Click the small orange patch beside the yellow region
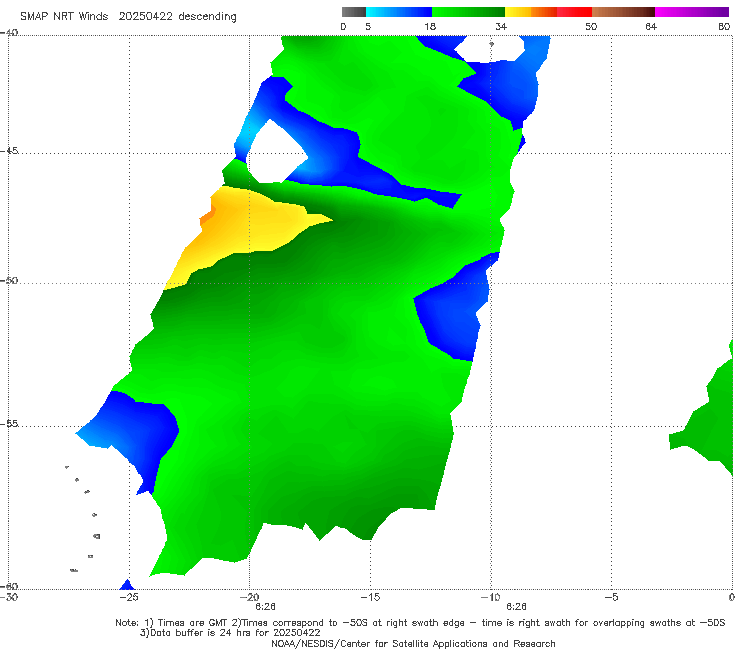This screenshot has width=740, height=650. click(x=207, y=216)
